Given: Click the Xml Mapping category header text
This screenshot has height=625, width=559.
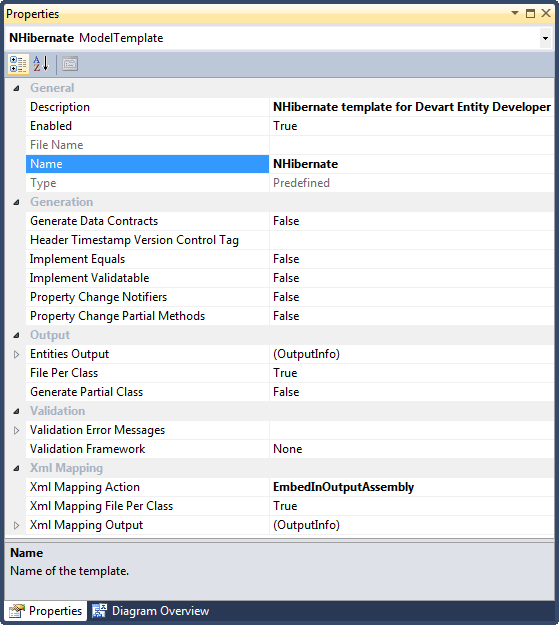Looking at the screenshot, I should 67,468.
